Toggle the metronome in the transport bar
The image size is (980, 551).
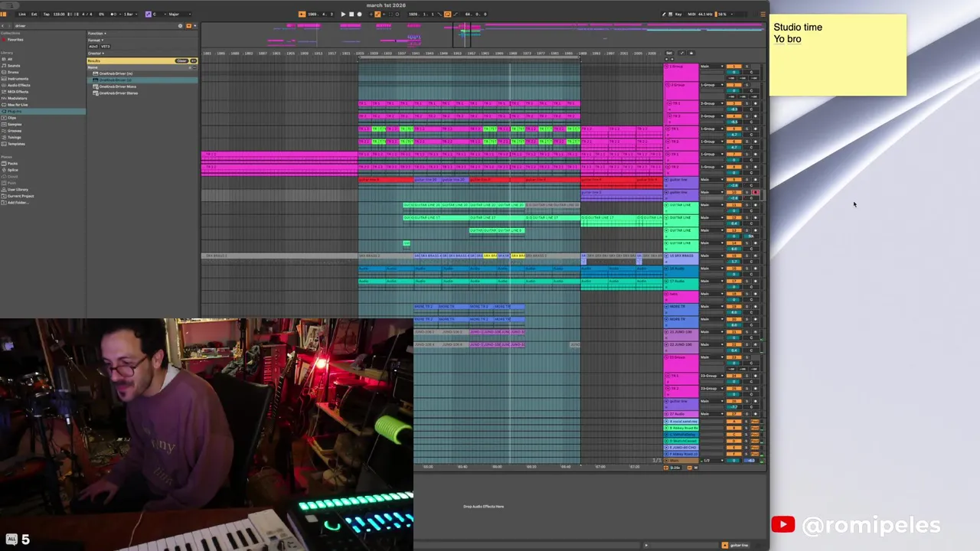(x=113, y=14)
